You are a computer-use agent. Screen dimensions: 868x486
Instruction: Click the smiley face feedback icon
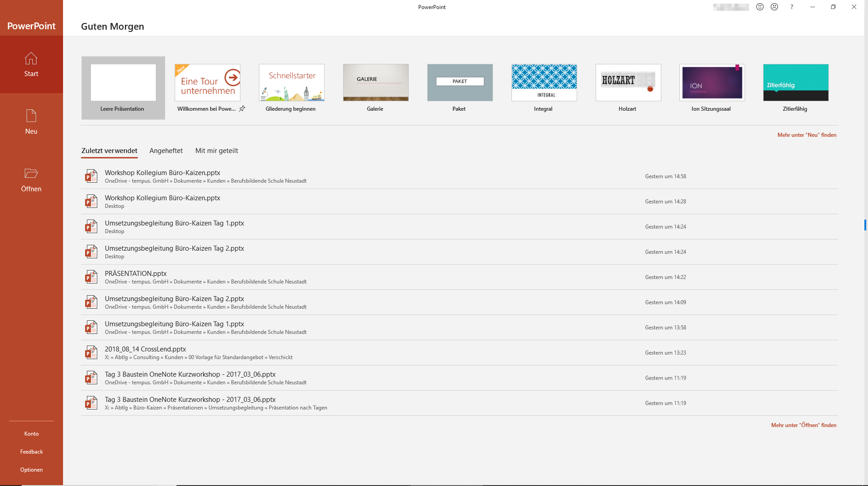[760, 7]
